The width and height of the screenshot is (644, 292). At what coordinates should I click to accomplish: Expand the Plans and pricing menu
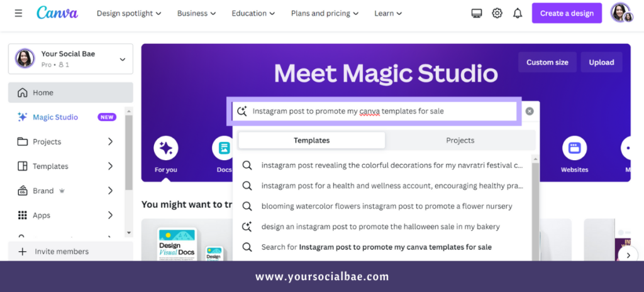pos(325,13)
